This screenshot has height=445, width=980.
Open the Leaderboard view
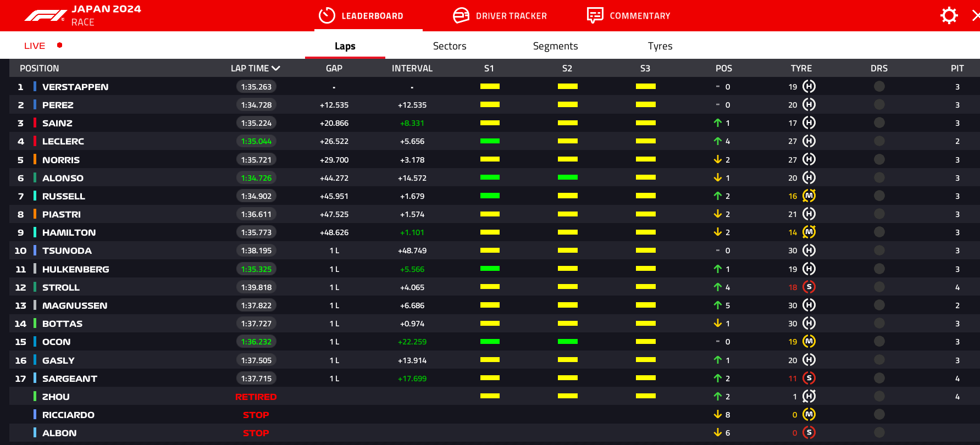[x=361, y=15]
